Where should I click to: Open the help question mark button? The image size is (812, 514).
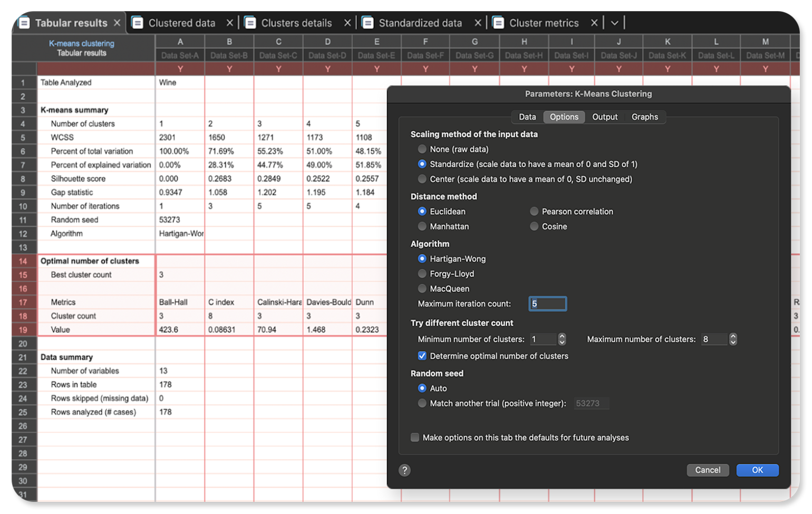[404, 470]
